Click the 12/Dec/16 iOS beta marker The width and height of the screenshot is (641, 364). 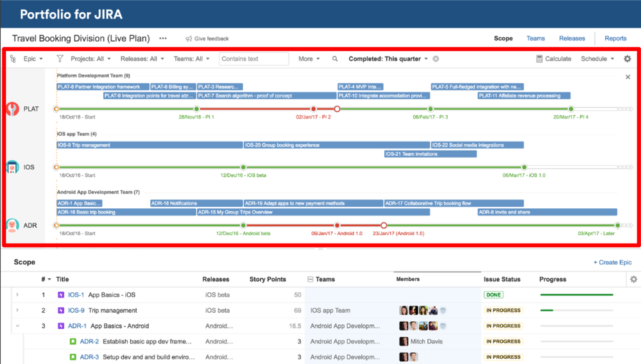243,167
